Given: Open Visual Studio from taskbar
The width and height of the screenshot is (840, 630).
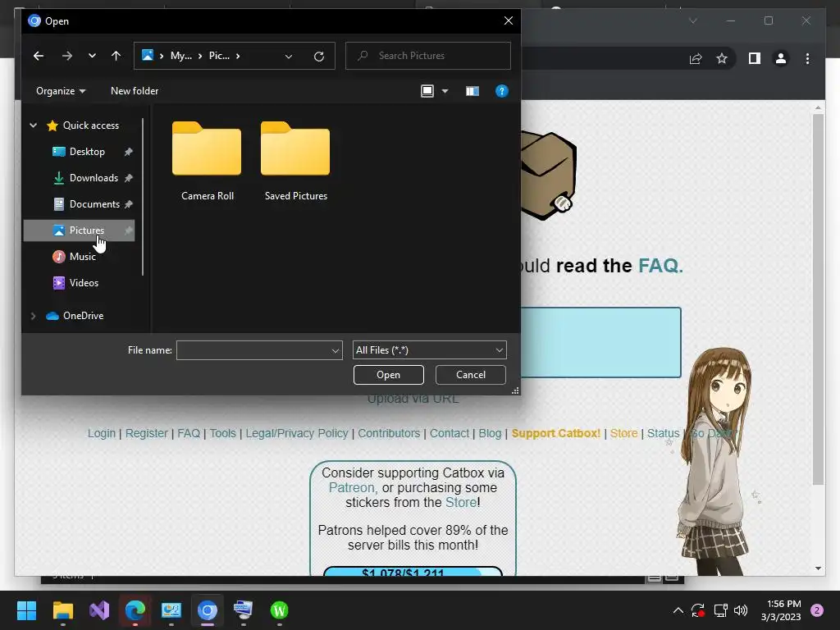Looking at the screenshot, I should point(99,610).
